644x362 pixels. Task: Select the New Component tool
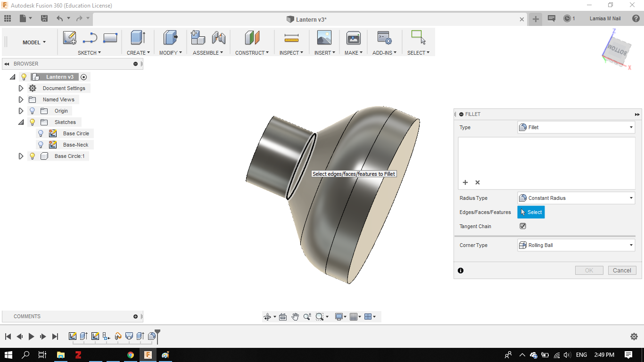(x=198, y=38)
